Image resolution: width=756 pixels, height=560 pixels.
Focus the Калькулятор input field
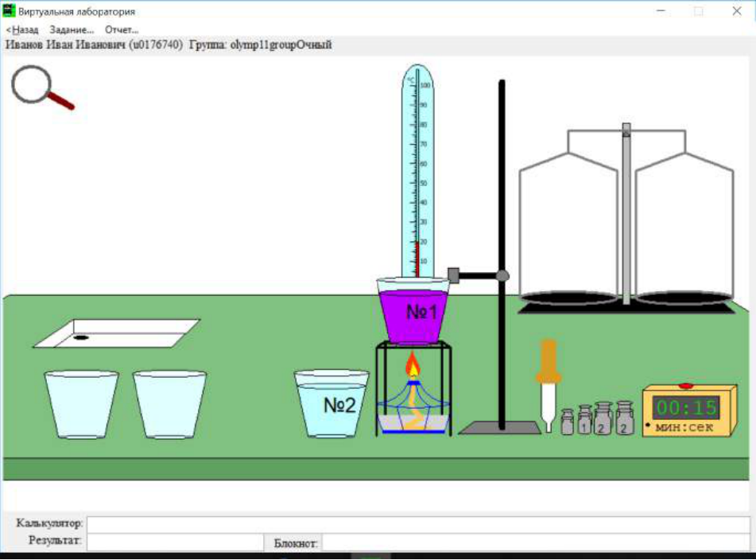click(x=418, y=524)
